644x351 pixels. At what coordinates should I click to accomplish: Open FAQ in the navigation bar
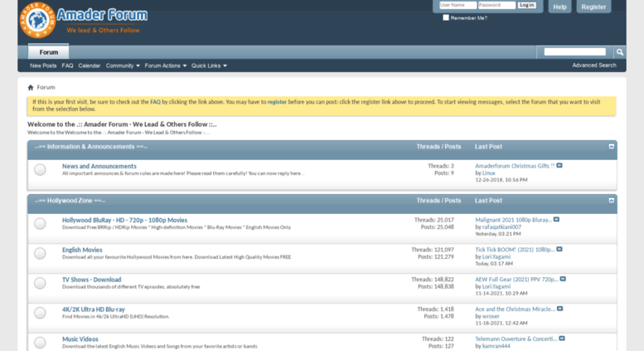click(67, 66)
